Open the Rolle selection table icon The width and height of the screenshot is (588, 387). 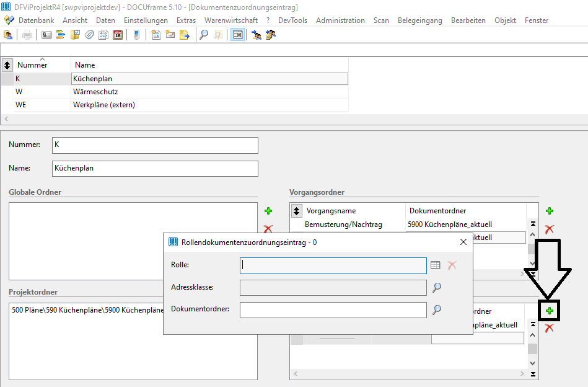coord(436,265)
